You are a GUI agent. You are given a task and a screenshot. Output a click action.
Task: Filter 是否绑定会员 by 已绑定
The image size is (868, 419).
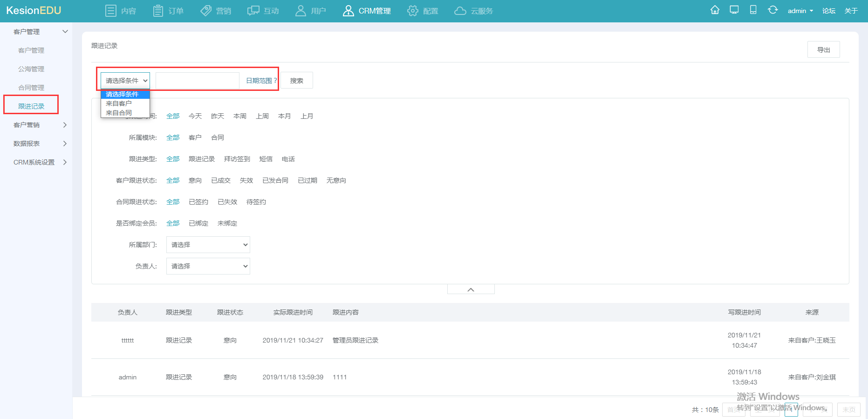[x=198, y=223]
